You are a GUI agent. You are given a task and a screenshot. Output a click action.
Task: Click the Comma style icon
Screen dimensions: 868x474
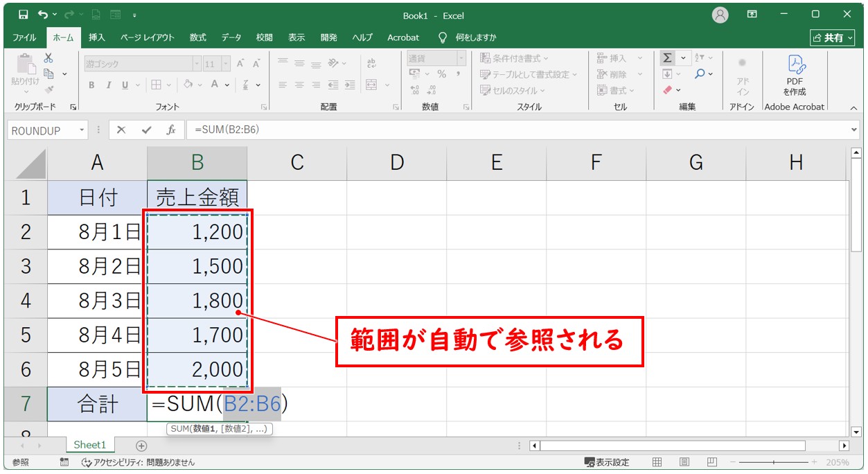[x=458, y=74]
